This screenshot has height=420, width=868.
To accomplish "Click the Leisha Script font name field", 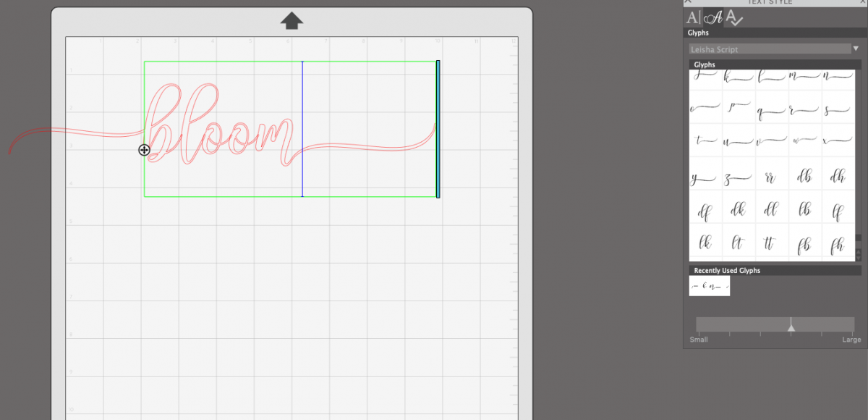I will [770, 49].
